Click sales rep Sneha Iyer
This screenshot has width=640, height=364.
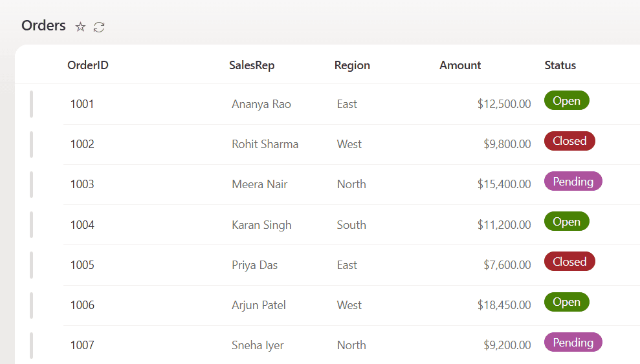pyautogui.click(x=258, y=346)
